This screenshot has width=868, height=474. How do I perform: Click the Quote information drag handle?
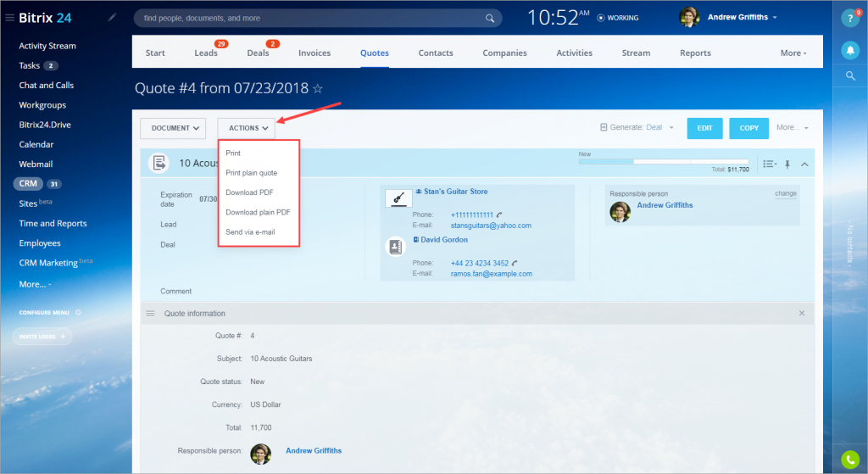tap(150, 314)
